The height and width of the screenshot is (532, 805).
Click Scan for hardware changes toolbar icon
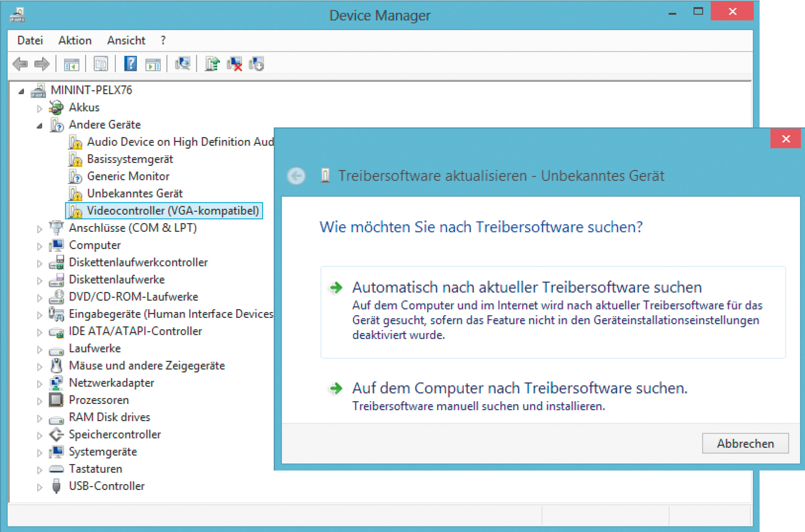click(x=183, y=64)
